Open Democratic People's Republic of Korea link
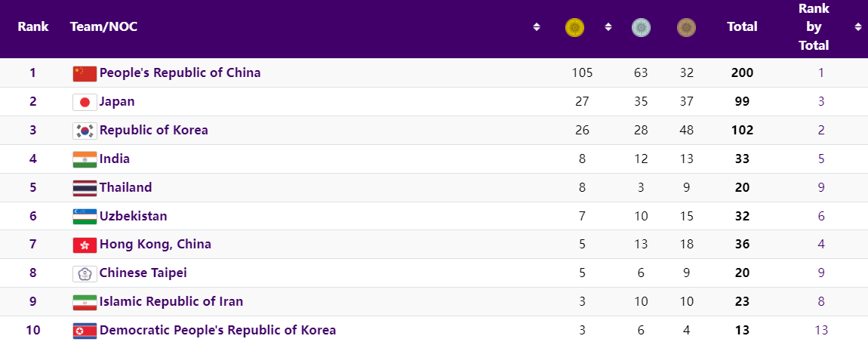868x342 pixels. point(217,330)
